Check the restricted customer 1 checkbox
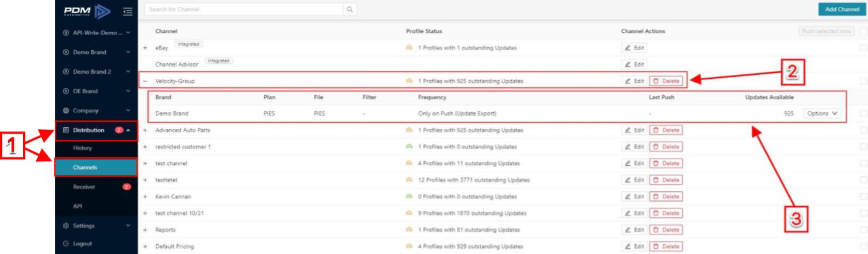 point(863,147)
